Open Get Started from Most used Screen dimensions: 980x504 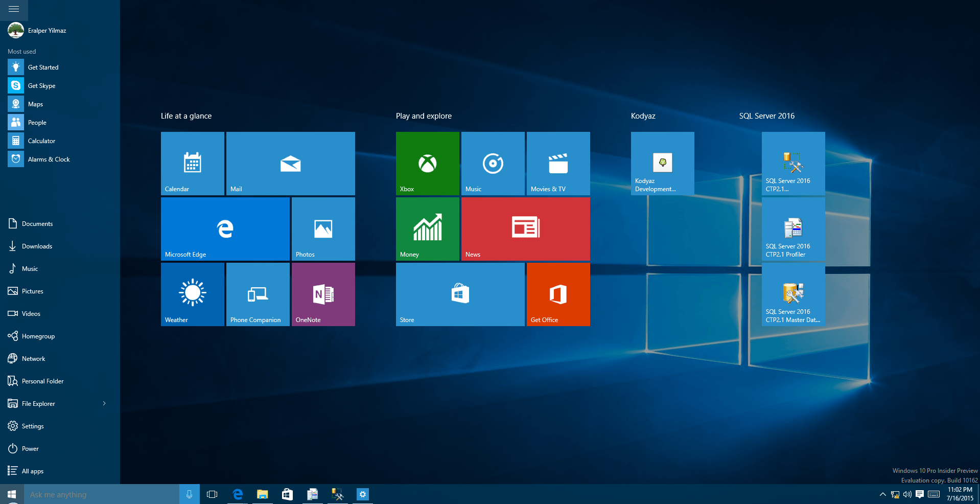[x=60, y=67]
